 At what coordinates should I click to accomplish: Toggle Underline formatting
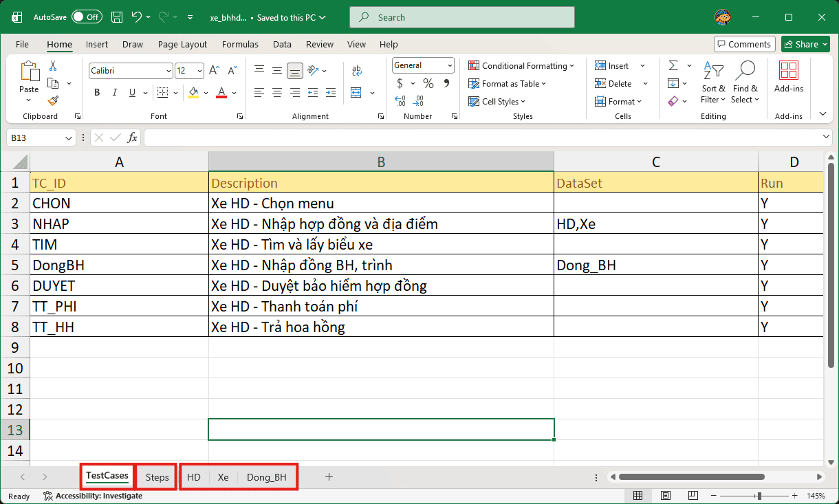(133, 92)
